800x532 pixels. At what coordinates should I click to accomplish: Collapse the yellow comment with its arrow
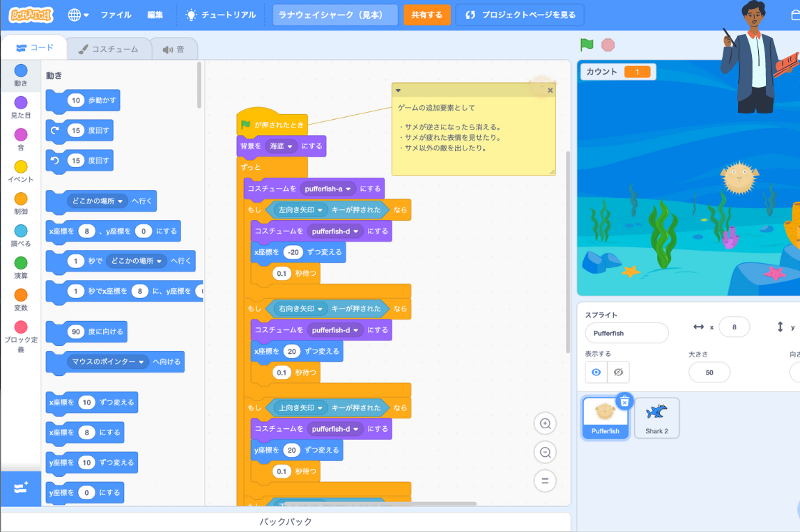pos(399,91)
